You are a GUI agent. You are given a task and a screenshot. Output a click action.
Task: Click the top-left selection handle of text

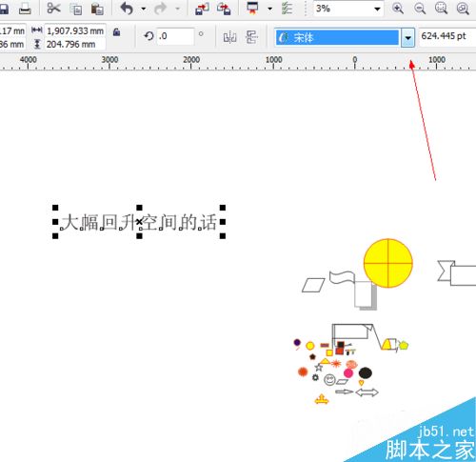(55, 208)
